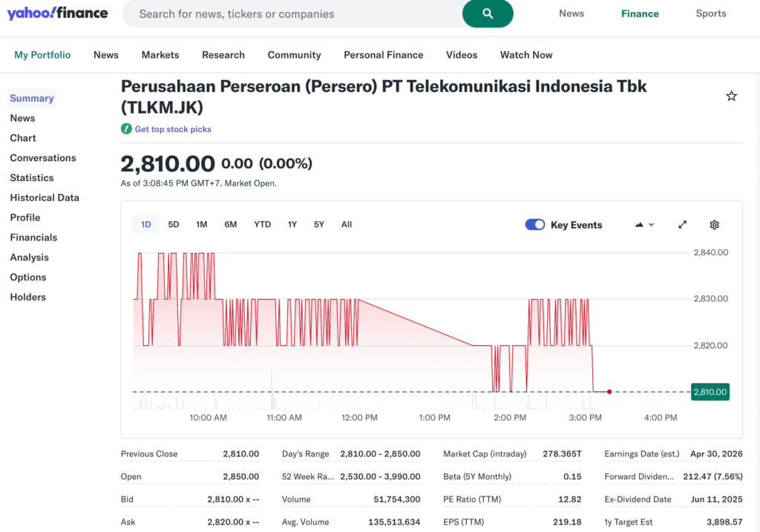
Task: Select 6M chart range
Action: 231,224
